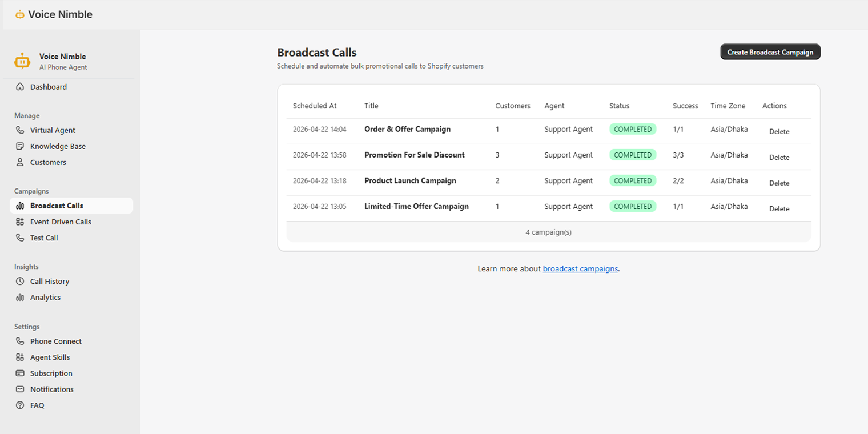Delete Promotion For Sale Discount campaign

[x=779, y=157]
